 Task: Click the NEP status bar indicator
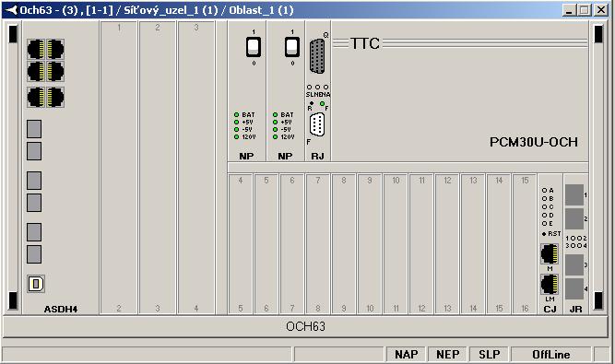tap(447, 354)
